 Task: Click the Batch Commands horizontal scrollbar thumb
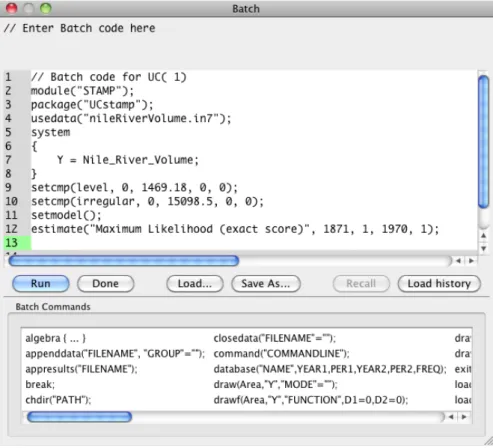point(79,417)
